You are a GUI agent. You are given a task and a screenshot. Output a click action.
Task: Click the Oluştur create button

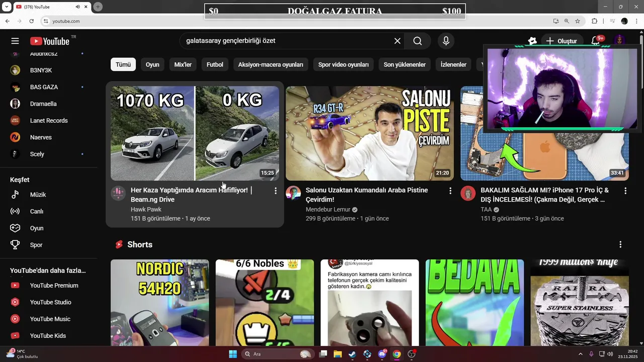click(x=561, y=41)
